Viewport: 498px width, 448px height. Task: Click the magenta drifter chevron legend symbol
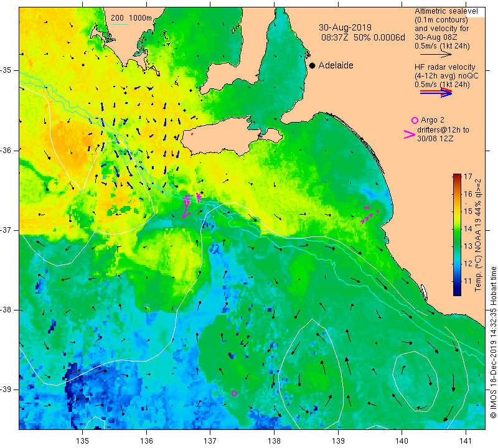(410, 134)
